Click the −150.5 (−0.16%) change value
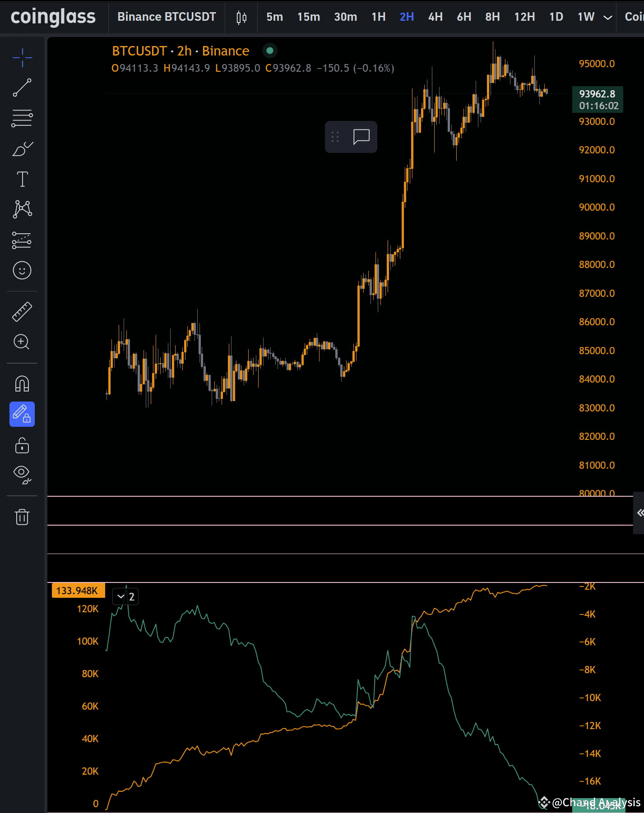Image resolution: width=644 pixels, height=813 pixels. coord(356,68)
